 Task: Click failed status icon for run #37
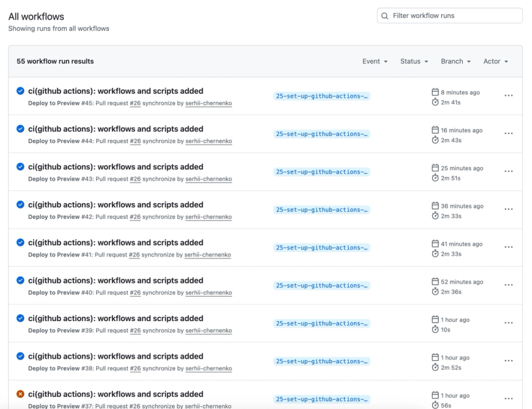coord(20,394)
